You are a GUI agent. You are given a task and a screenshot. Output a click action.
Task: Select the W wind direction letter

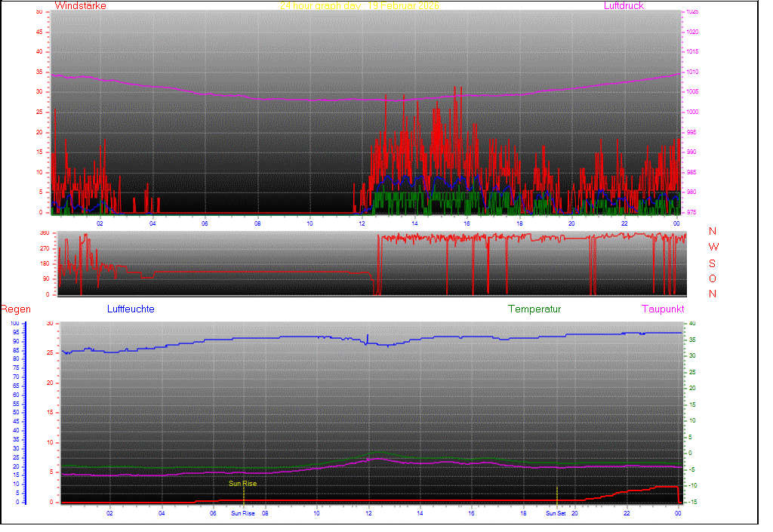coord(713,248)
